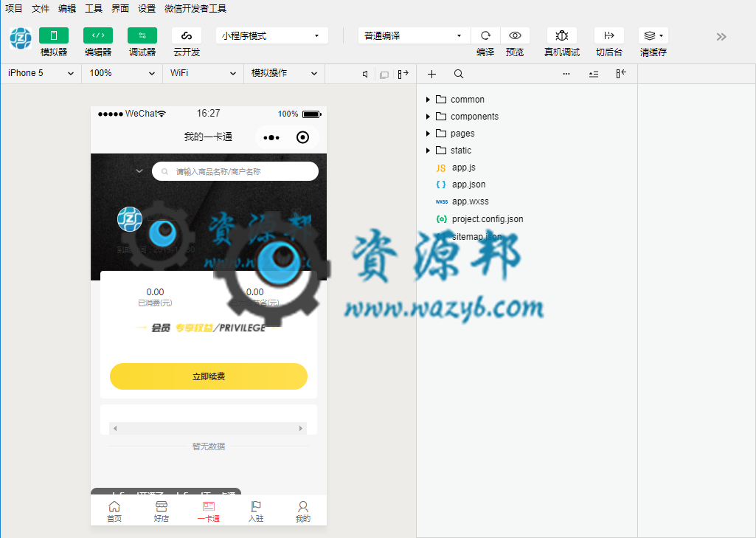Open the file tree more options (...) icon
Viewport: 756px width, 538px height.
click(566, 74)
